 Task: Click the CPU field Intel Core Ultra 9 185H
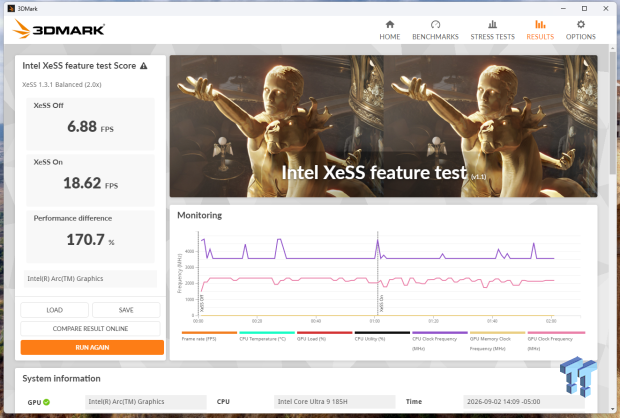click(335, 402)
